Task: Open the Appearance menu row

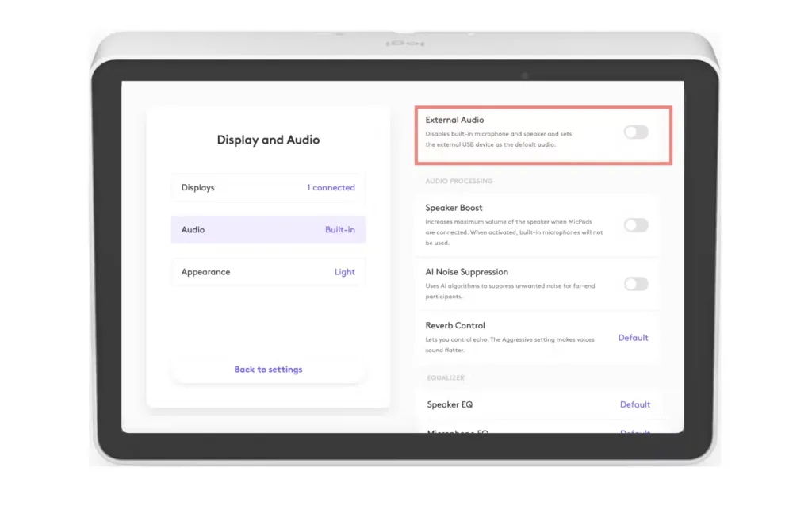Action: [x=268, y=272]
